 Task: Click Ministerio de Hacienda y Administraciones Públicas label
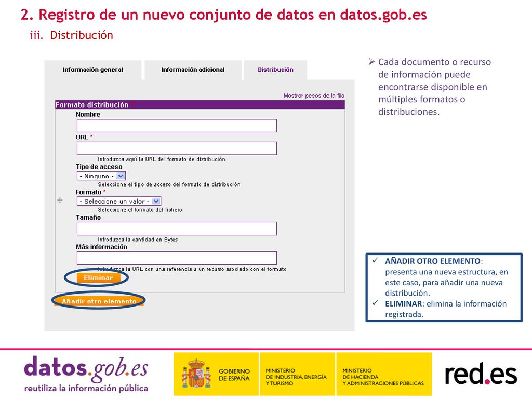click(383, 377)
